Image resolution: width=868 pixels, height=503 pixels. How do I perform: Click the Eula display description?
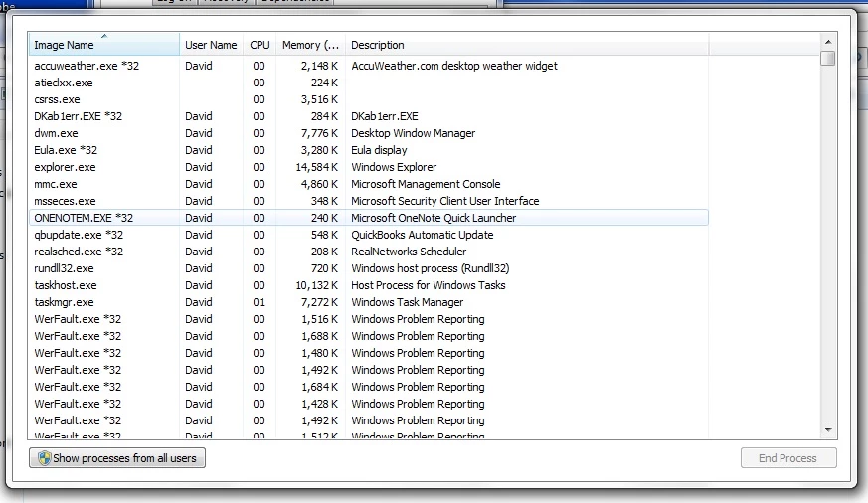coord(379,150)
